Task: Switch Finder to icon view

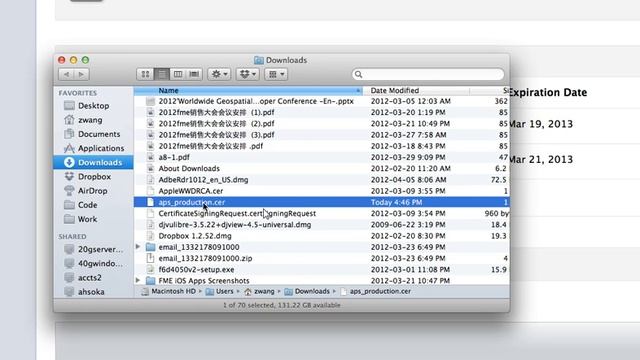Action: point(145,74)
